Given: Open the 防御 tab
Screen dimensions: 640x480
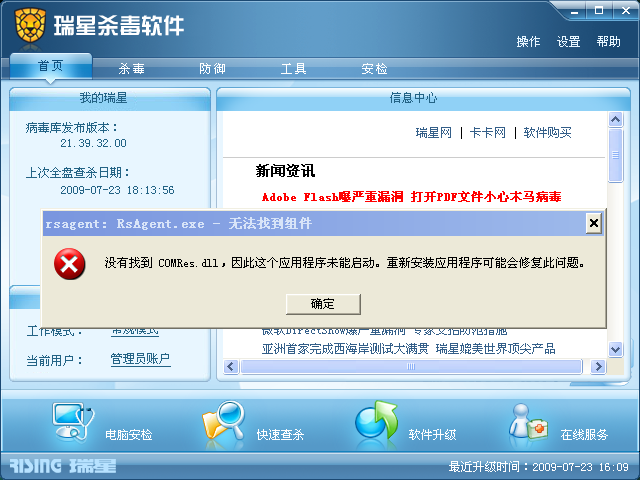Looking at the screenshot, I should click(x=212, y=69).
